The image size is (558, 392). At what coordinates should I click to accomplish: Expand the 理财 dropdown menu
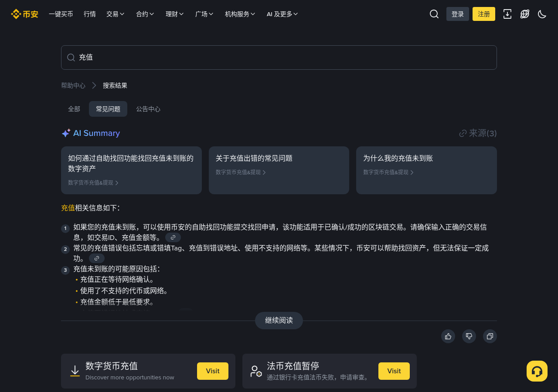[x=175, y=14]
